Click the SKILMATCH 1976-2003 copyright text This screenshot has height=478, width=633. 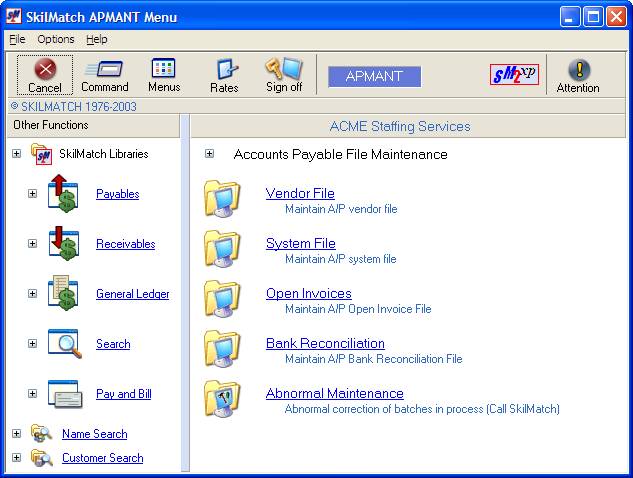click(x=73, y=107)
